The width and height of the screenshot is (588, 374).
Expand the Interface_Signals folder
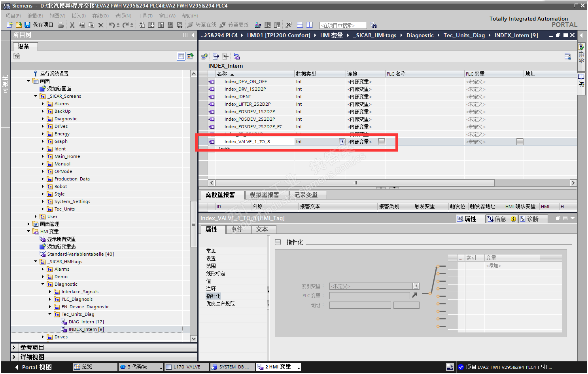(x=50, y=292)
